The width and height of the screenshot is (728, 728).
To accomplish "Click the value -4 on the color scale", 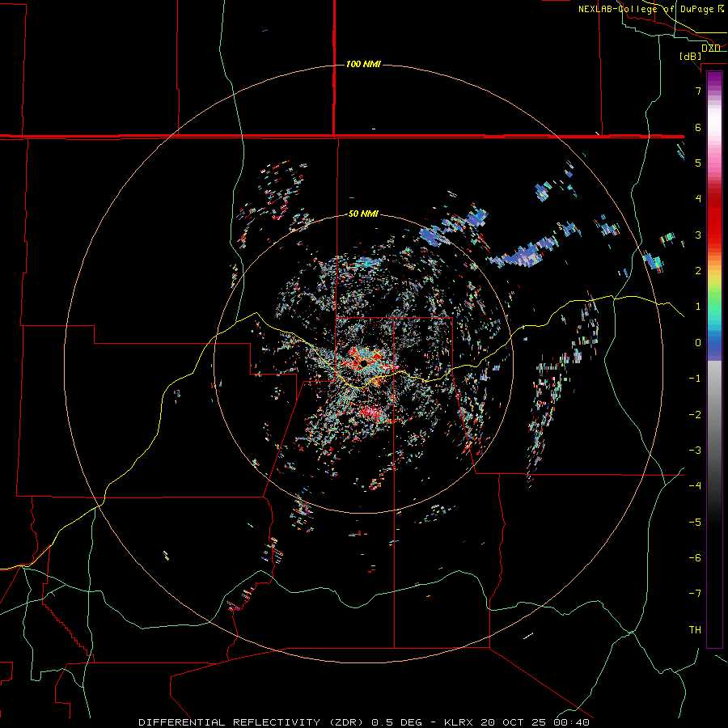I will (695, 486).
